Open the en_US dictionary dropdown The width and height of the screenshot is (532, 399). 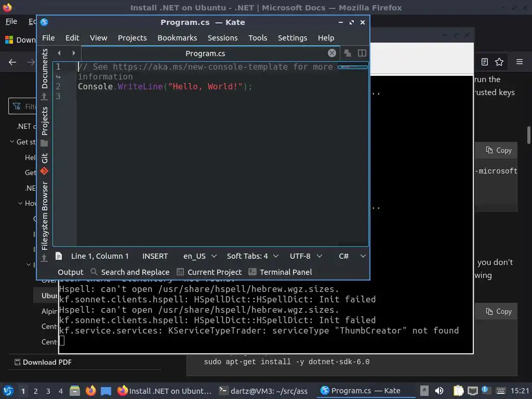(200, 256)
